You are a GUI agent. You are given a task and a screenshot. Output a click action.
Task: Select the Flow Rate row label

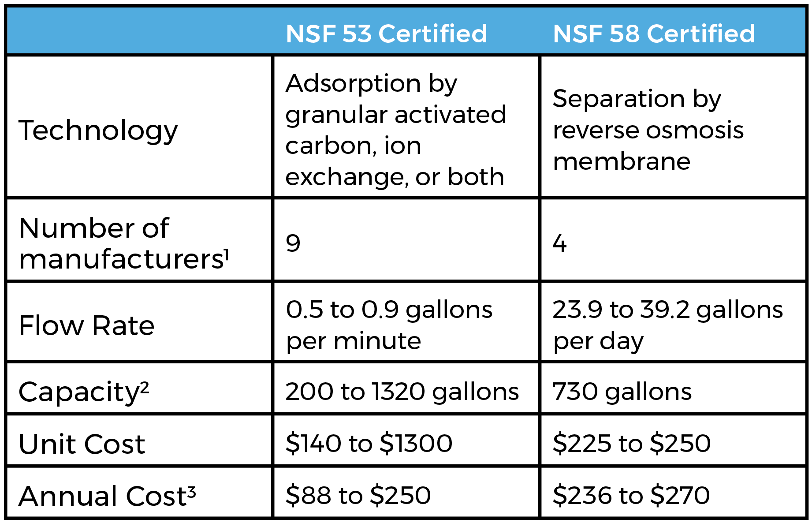click(x=86, y=325)
